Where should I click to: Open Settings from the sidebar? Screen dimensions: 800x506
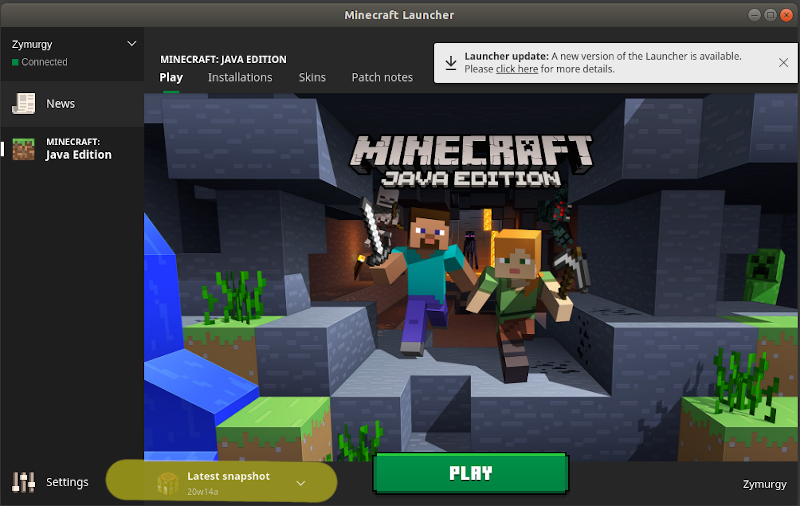(x=51, y=482)
